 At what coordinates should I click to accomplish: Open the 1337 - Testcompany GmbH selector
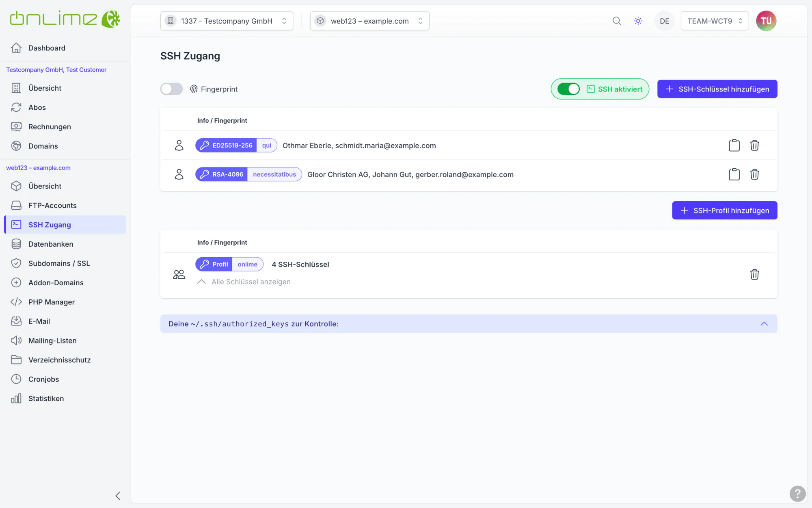click(x=227, y=21)
